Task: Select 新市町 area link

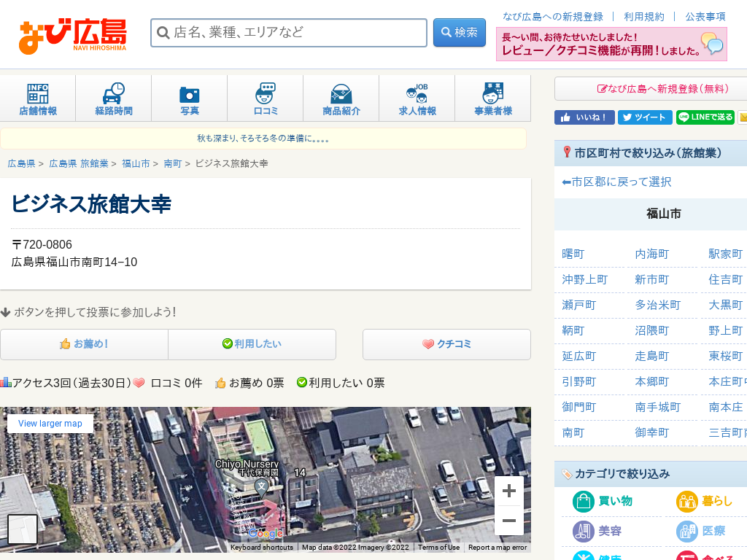Action: click(x=651, y=279)
